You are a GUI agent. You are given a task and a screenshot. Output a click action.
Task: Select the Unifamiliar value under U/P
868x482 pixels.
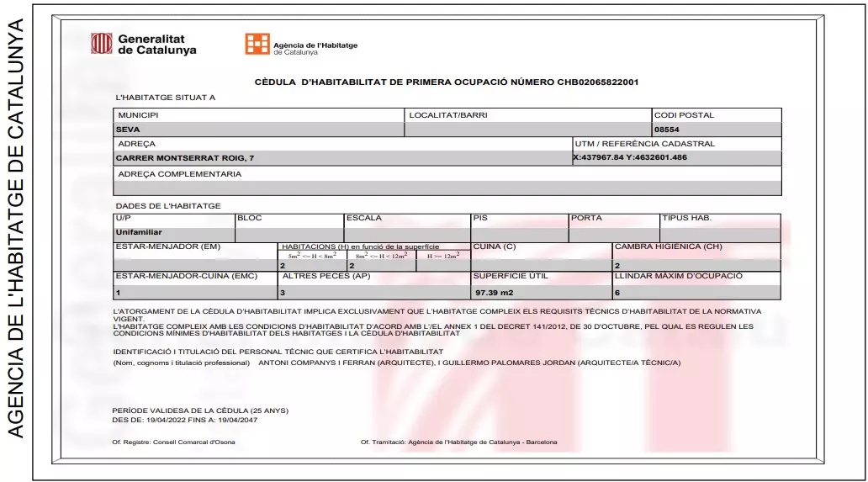point(173,232)
